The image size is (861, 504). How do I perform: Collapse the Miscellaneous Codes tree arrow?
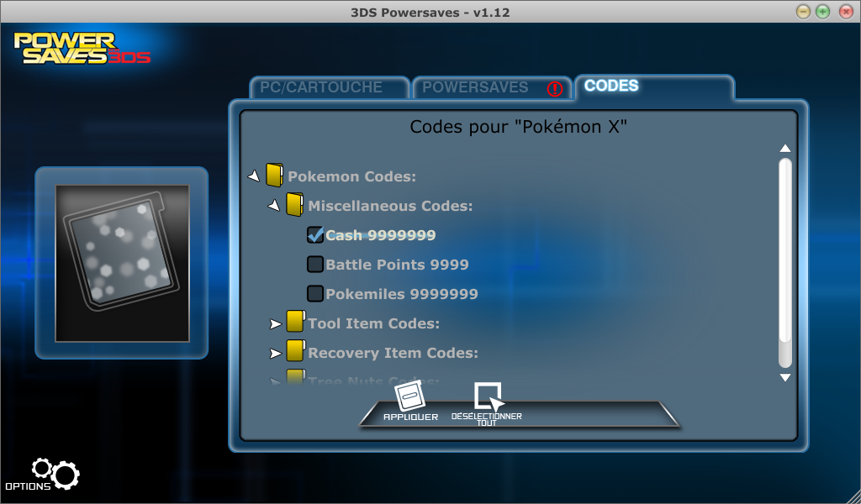pyautogui.click(x=274, y=206)
